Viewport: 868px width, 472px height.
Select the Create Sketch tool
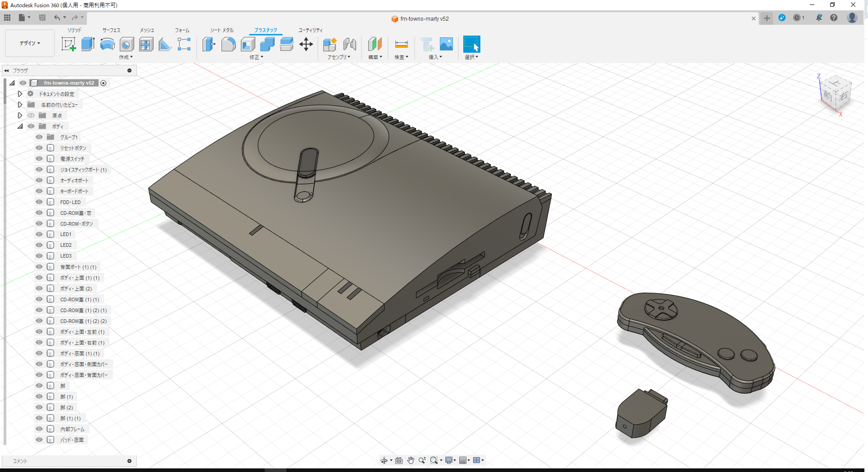click(68, 43)
